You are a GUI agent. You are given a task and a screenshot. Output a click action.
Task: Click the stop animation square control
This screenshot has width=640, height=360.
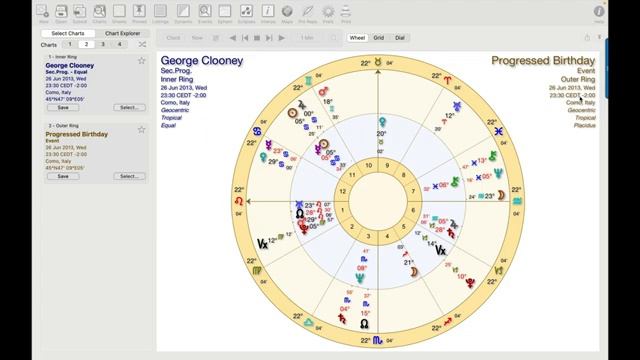point(257,38)
